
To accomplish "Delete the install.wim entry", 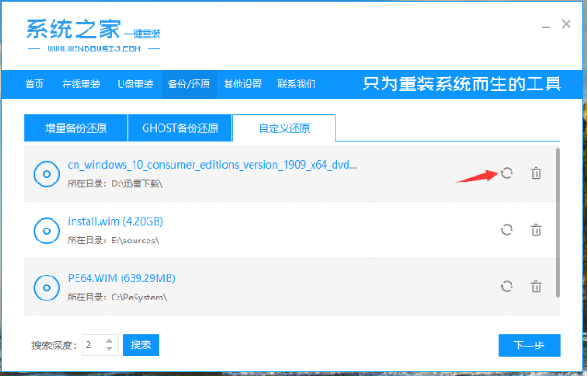I will pyautogui.click(x=535, y=230).
